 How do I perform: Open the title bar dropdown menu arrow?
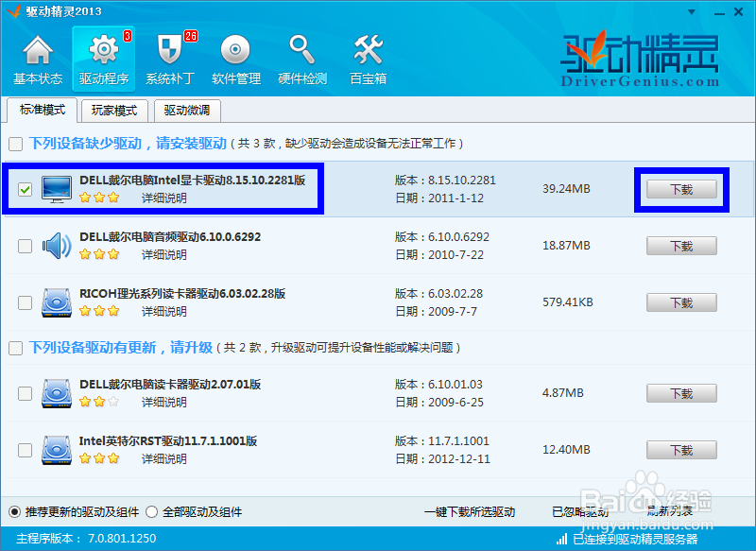[x=692, y=12]
